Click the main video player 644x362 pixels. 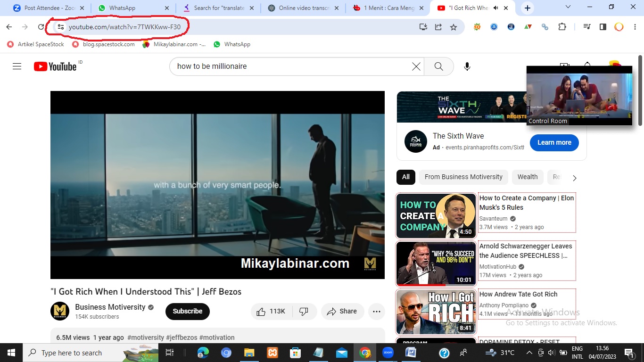[x=217, y=185]
